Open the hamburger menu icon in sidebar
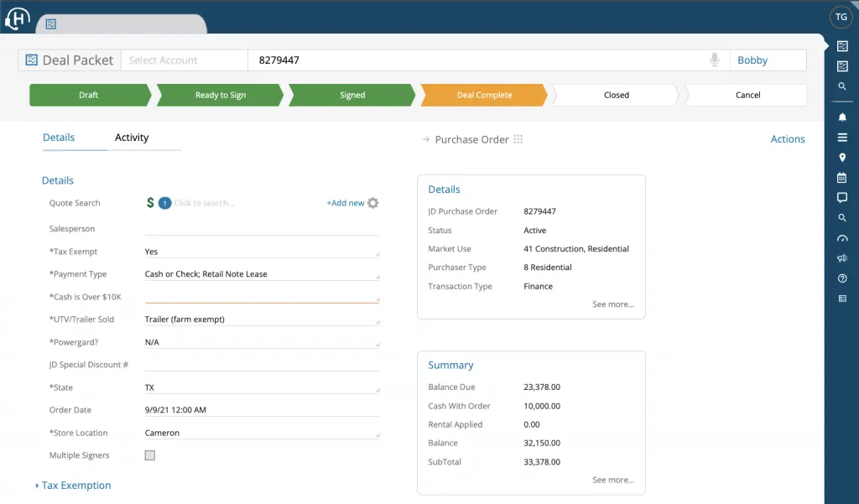Viewport: 859px width, 504px height. (x=842, y=138)
